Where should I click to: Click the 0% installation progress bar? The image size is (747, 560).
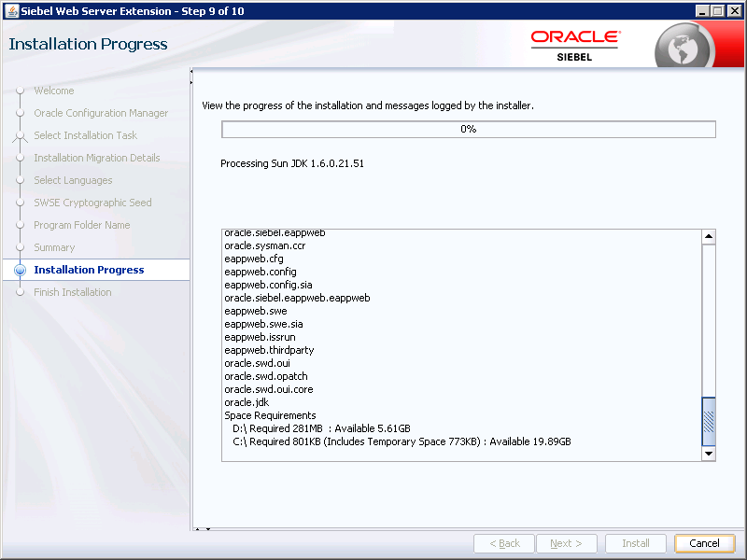469,129
